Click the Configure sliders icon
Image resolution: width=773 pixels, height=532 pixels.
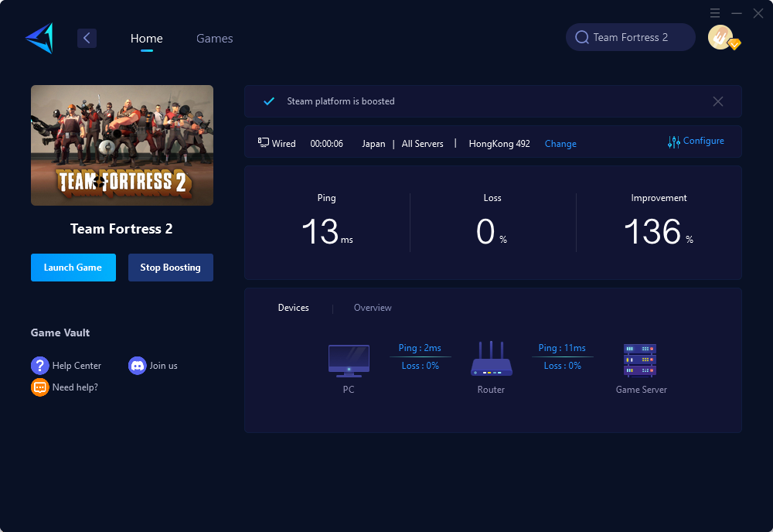(x=673, y=142)
